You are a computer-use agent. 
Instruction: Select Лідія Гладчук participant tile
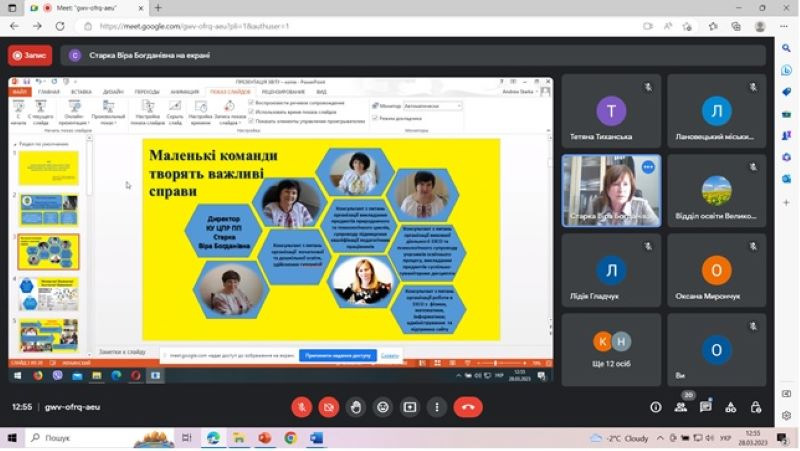(611, 270)
